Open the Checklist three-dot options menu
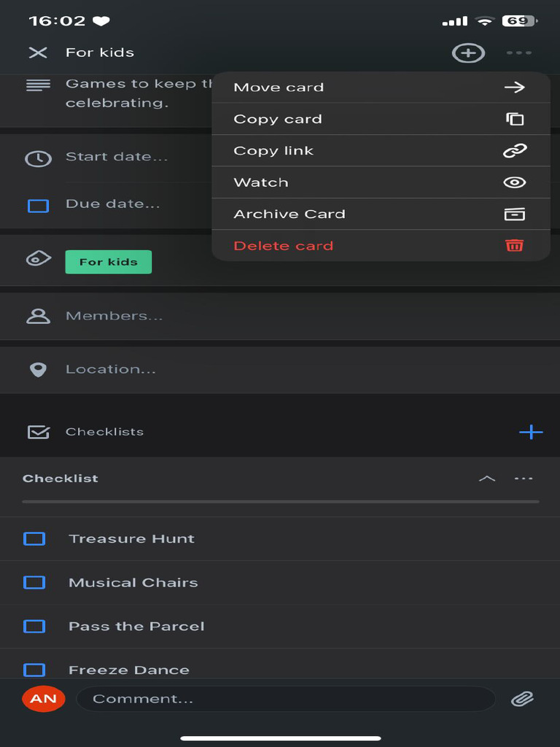This screenshot has width=560, height=747. coord(524,479)
